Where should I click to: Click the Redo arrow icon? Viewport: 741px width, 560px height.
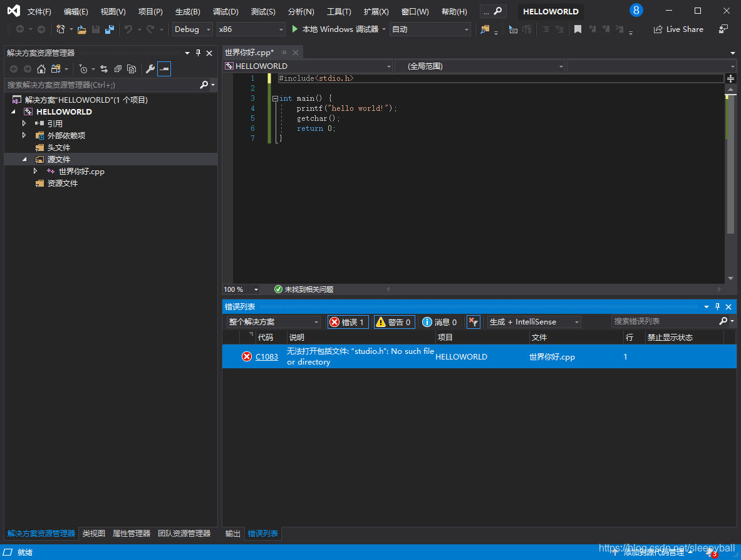click(150, 29)
